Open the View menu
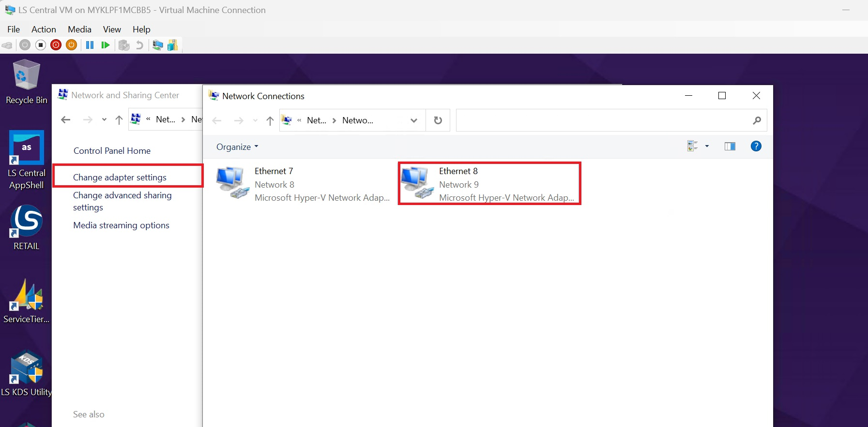This screenshot has width=868, height=427. (112, 29)
